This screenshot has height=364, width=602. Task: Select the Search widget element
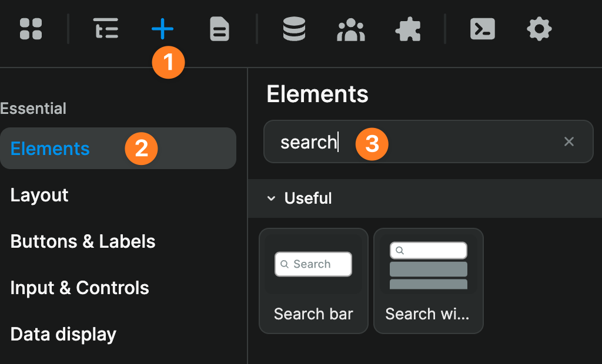[x=428, y=281]
